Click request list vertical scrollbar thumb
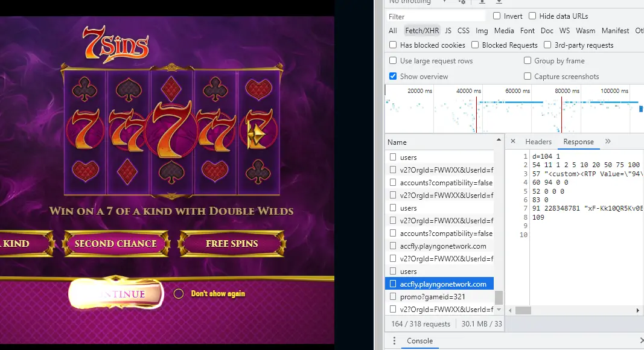 499,297
